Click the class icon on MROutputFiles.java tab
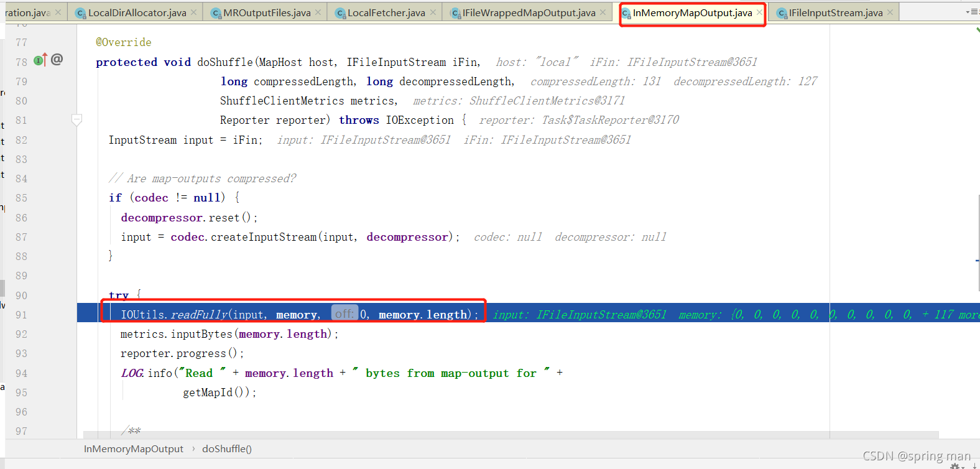Image resolution: width=980 pixels, height=469 pixels. [x=216, y=13]
